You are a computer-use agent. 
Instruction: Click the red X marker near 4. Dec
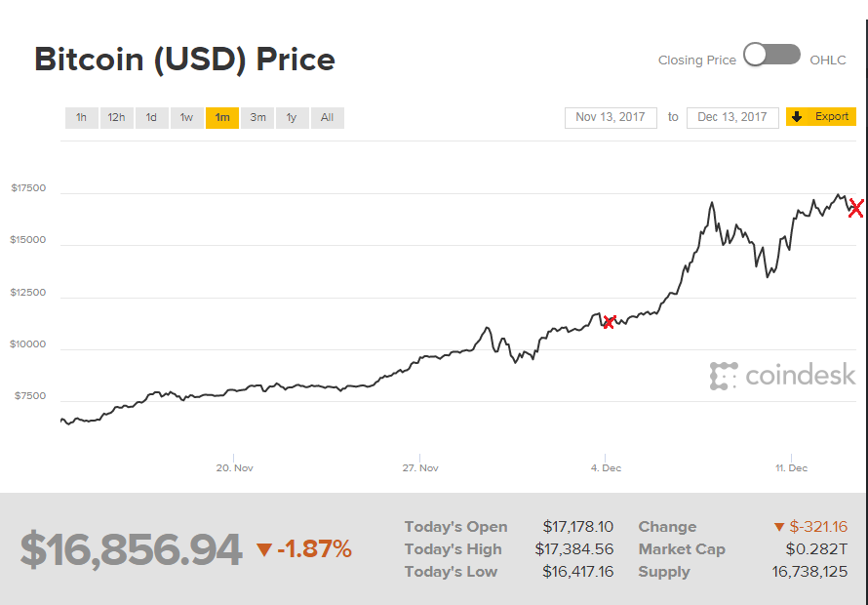(x=609, y=322)
